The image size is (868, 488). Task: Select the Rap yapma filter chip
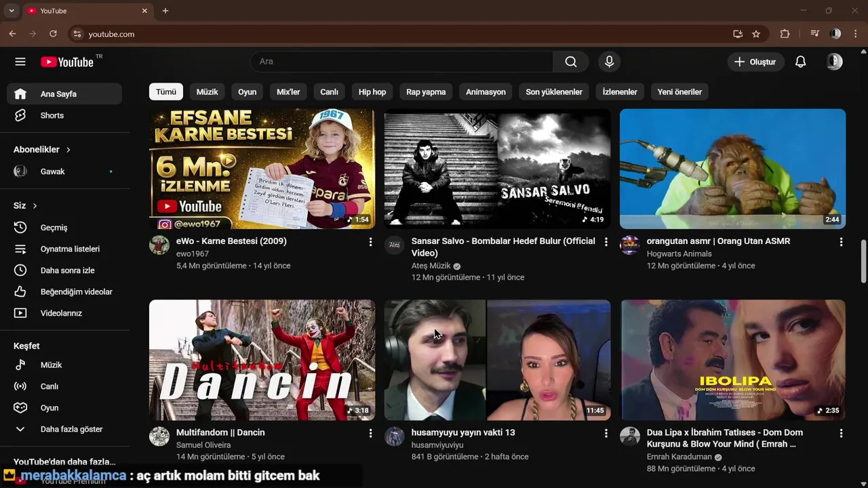tap(426, 91)
